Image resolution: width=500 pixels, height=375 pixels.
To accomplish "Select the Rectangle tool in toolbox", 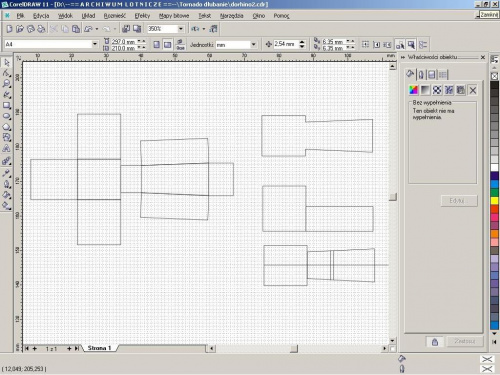I will click(7, 105).
